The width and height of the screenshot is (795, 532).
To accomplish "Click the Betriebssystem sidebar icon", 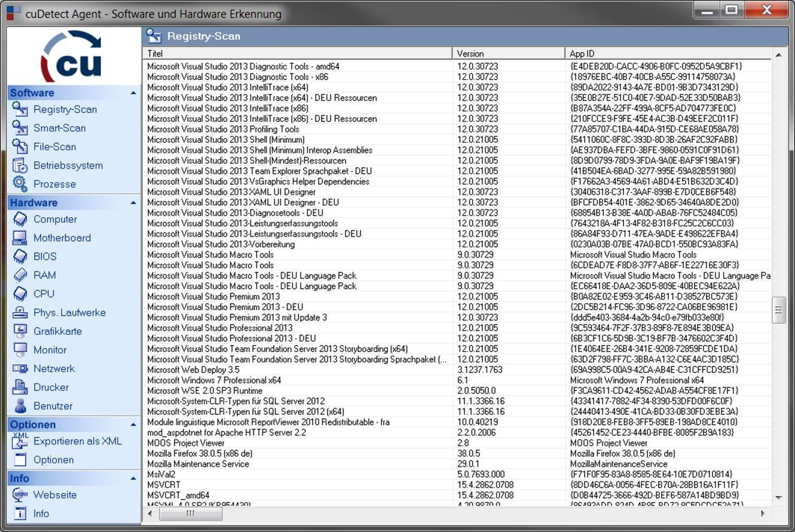I will point(20,166).
